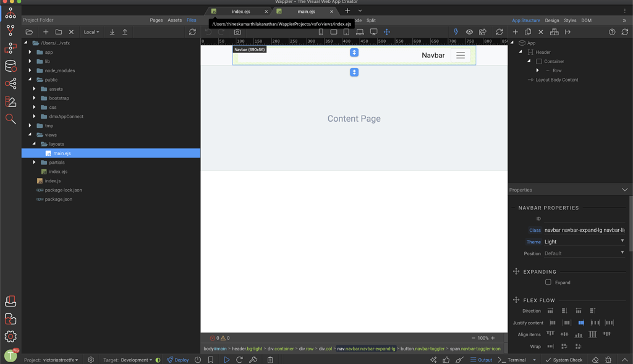Expand the partials folder in the file tree
This screenshot has height=364, width=633.
(x=35, y=162)
